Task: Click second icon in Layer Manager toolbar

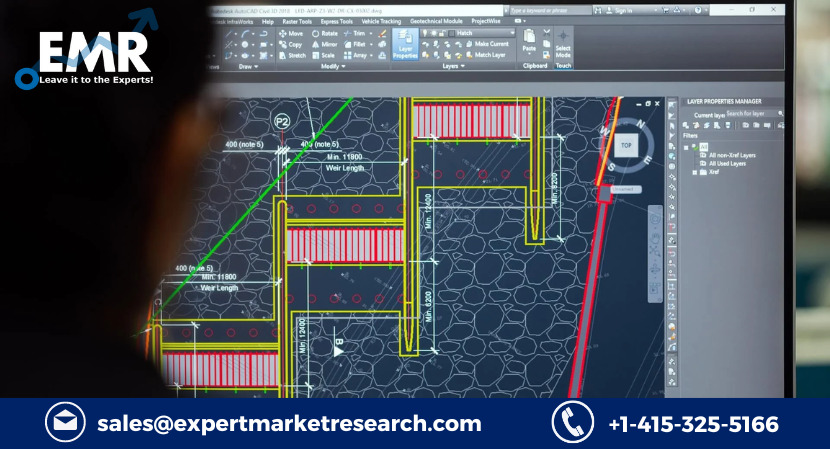Action: [696, 125]
